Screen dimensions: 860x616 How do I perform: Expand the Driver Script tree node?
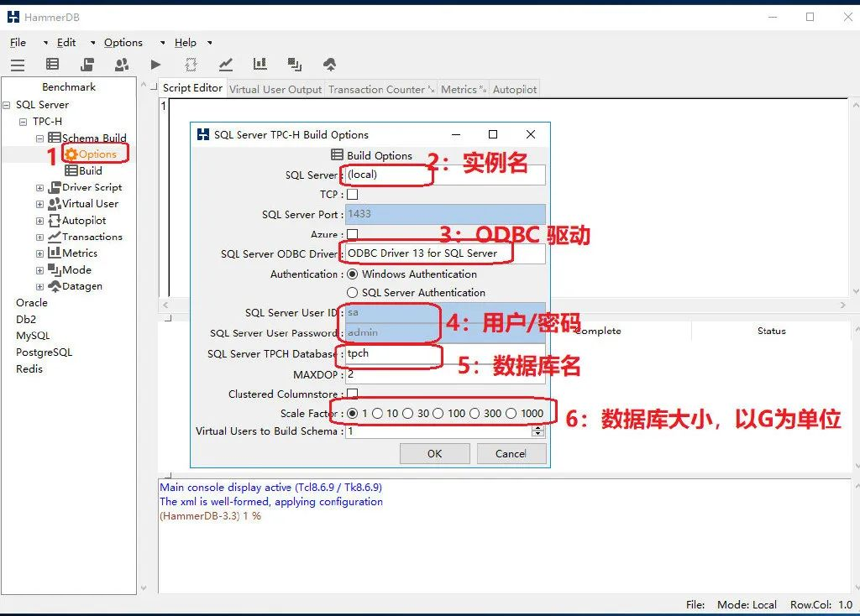(39, 188)
